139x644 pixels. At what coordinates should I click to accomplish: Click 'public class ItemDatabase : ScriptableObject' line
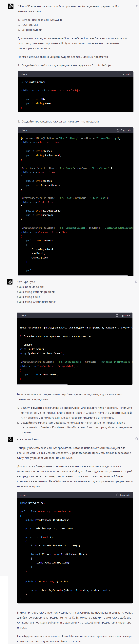50,366
